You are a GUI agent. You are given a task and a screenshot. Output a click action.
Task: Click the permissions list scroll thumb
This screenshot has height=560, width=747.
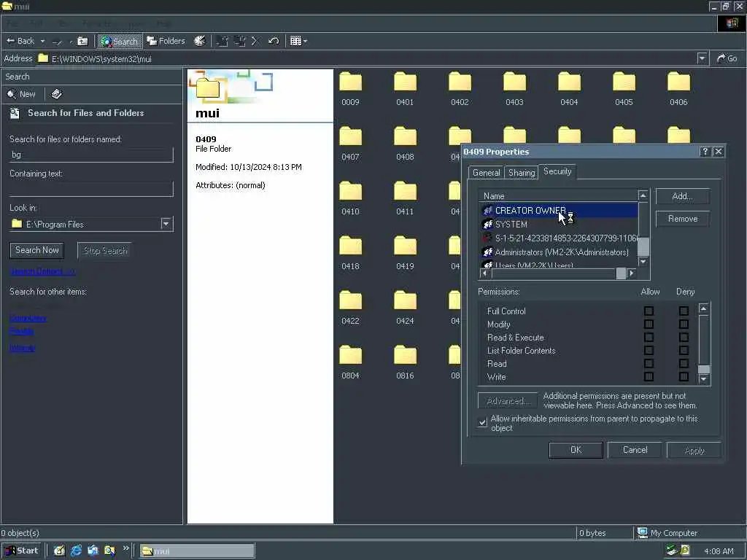(x=704, y=370)
